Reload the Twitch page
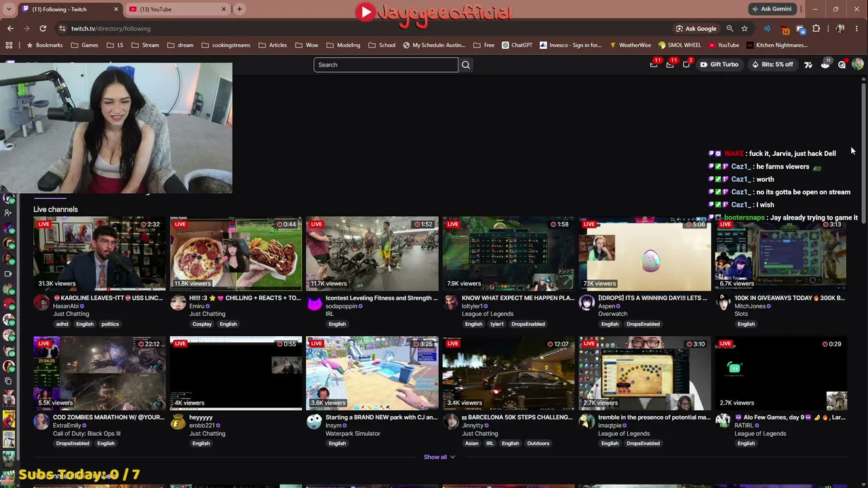This screenshot has height=488, width=868. pos(43,28)
